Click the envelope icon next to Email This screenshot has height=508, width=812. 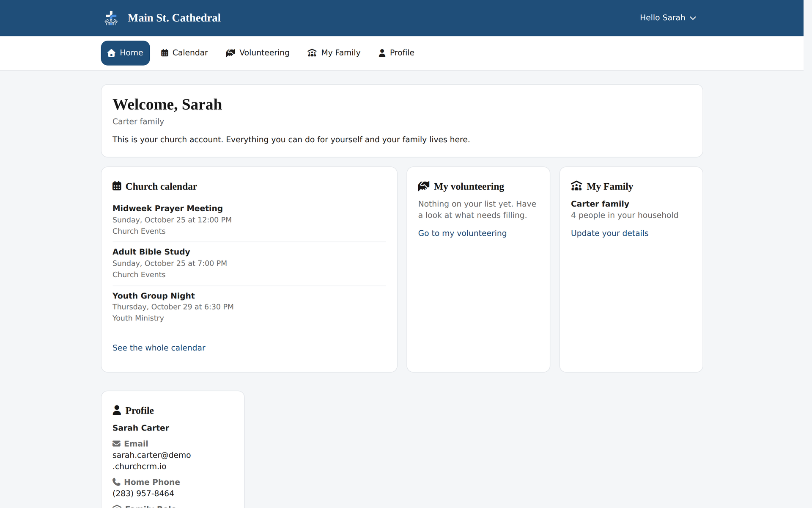116,444
